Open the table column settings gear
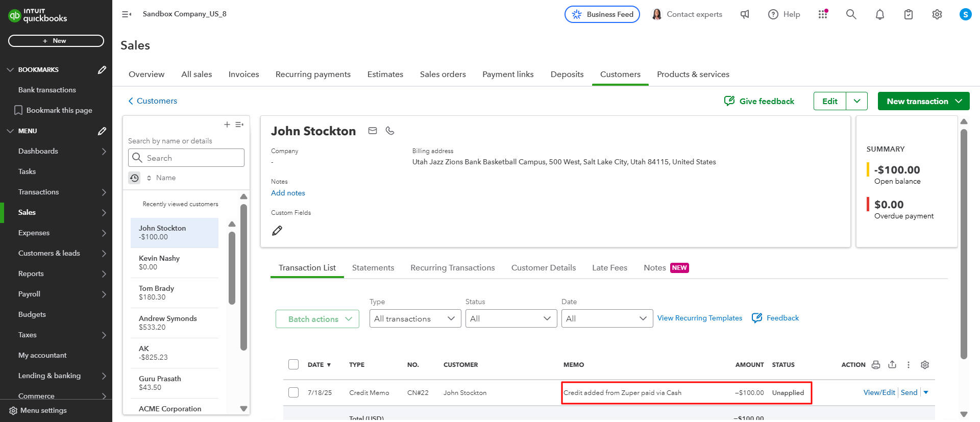 925,364
